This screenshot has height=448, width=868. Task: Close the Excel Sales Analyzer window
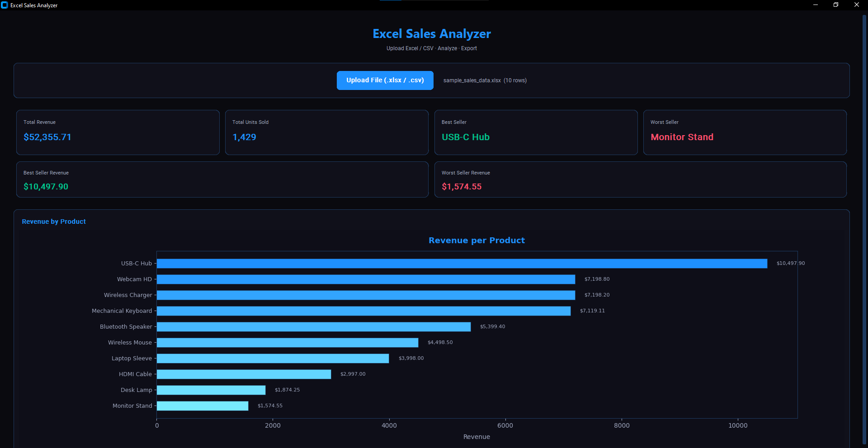tap(856, 5)
